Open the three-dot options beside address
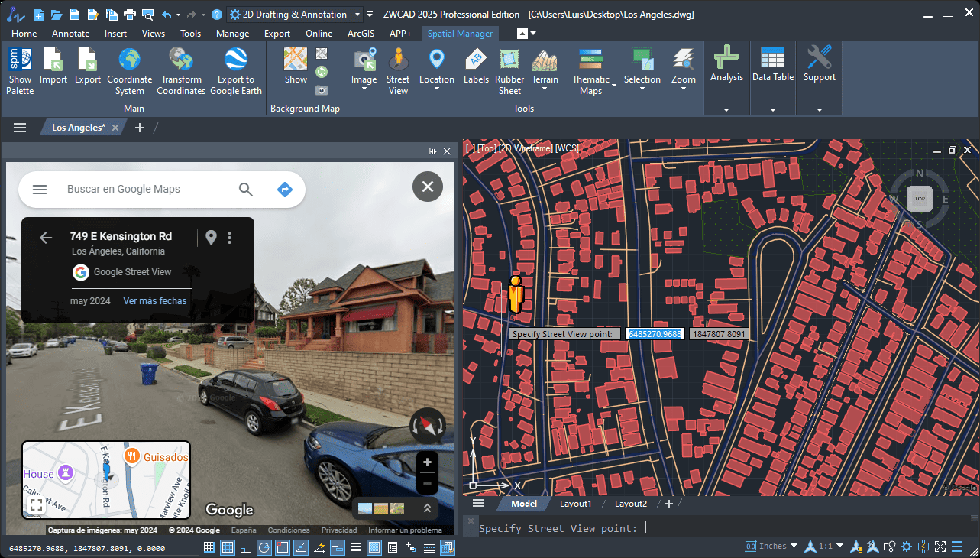Screen dimensions: 980x558 229,238
